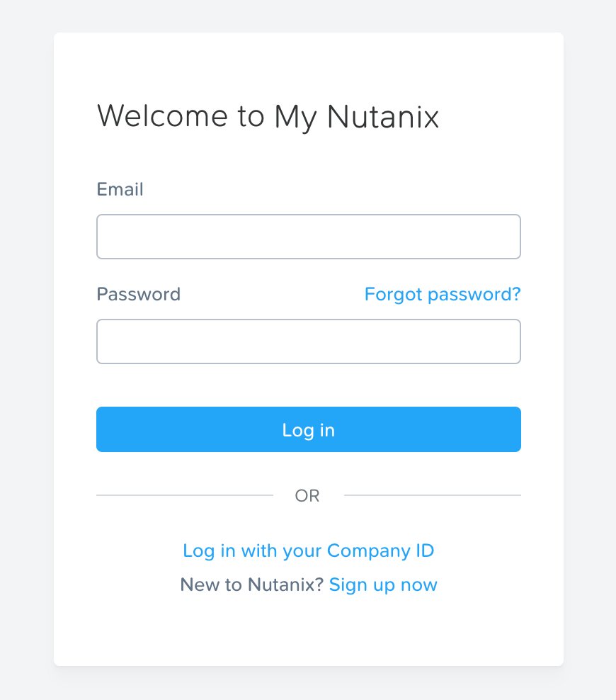Submit the form with Log in

tap(308, 429)
